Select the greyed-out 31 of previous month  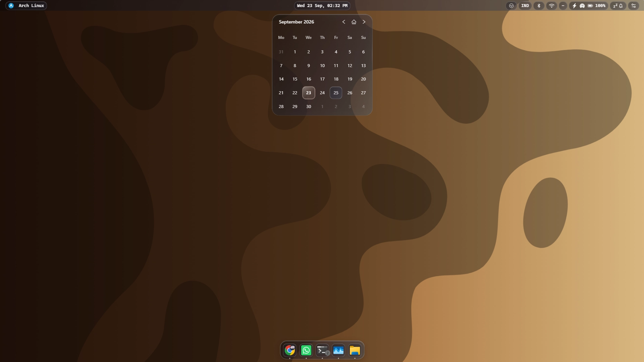click(281, 52)
